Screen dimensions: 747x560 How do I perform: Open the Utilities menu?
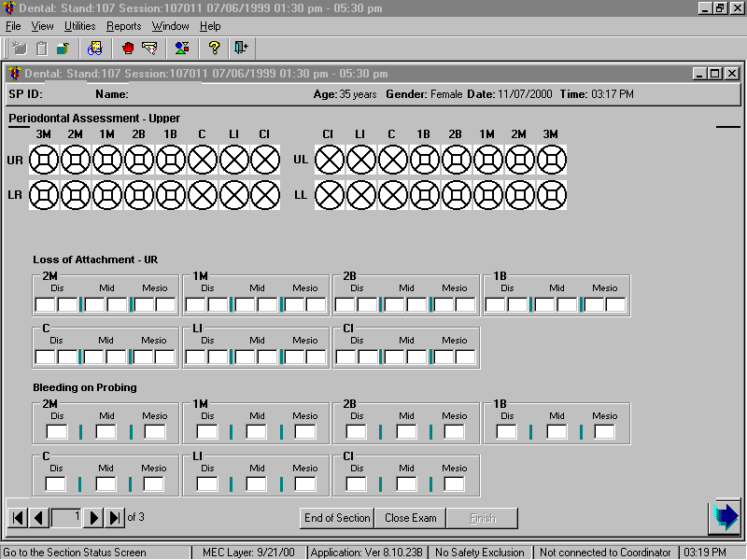(x=79, y=26)
